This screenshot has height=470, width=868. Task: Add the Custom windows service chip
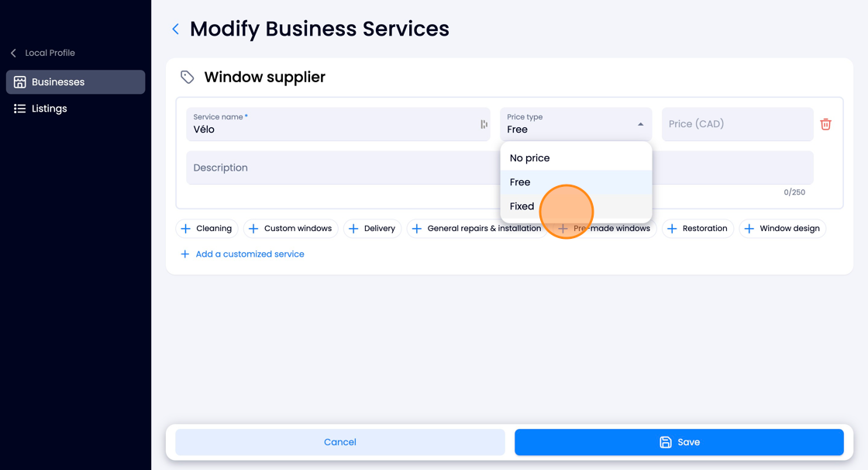coord(291,228)
